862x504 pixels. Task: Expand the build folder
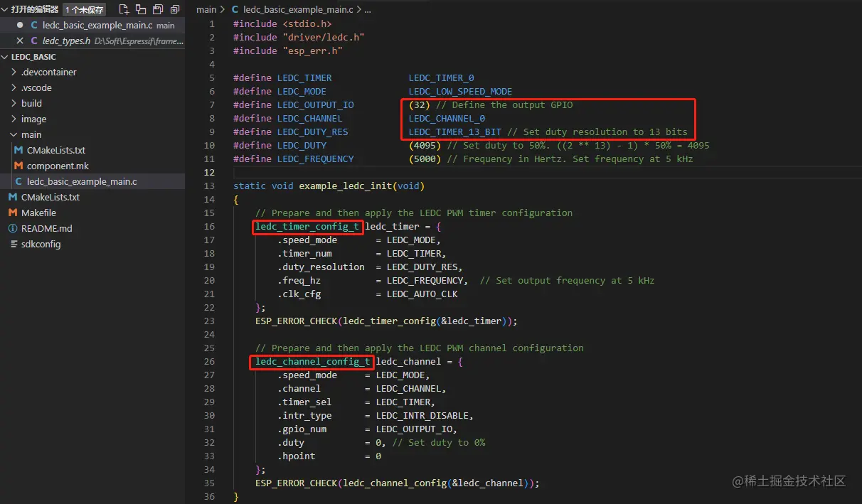(x=14, y=103)
